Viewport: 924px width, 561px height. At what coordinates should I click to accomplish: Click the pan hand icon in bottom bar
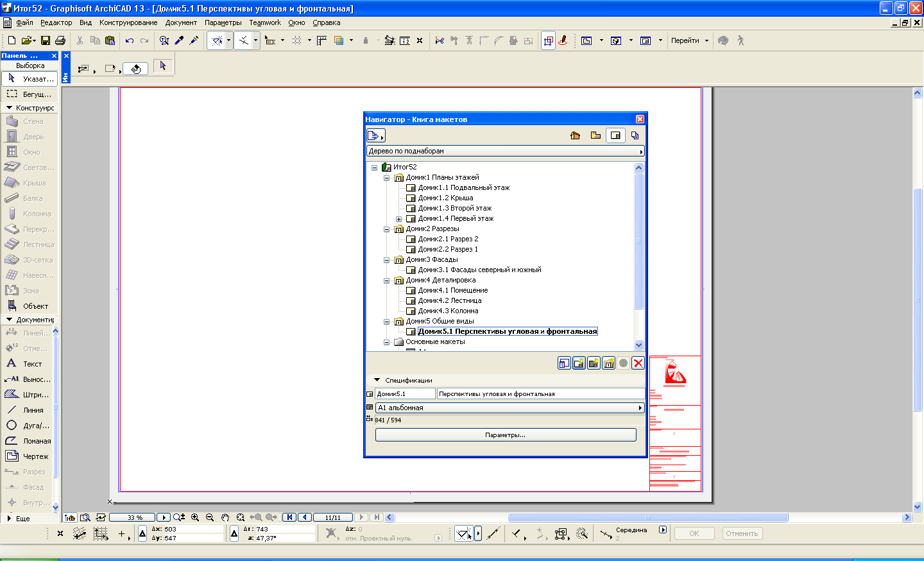click(x=225, y=517)
